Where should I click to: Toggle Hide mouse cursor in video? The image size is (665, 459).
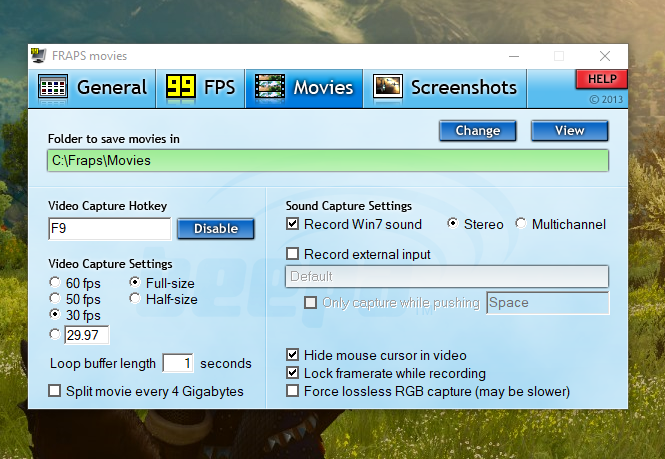coord(292,355)
